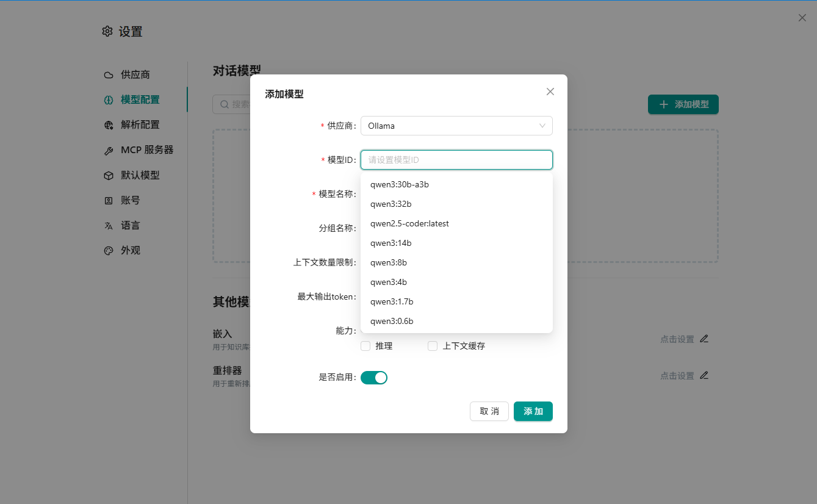Click the model search box behind dialog

click(x=232, y=104)
